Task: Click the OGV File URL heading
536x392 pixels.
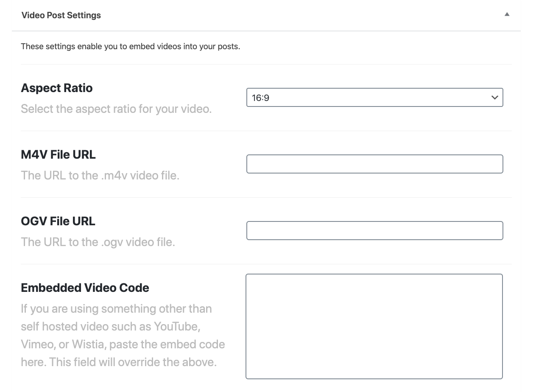Action: pos(58,221)
